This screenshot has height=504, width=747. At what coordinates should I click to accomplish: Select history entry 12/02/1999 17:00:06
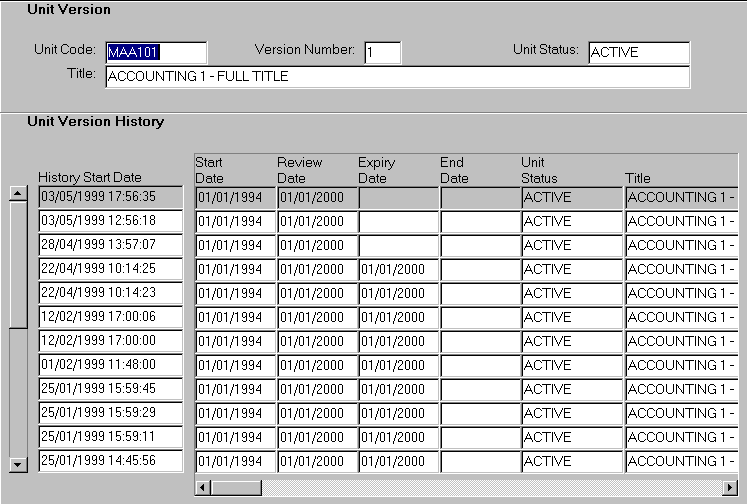click(x=111, y=317)
